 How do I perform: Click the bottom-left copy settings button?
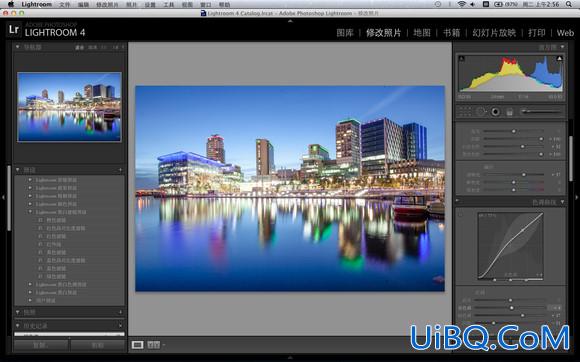pos(41,345)
